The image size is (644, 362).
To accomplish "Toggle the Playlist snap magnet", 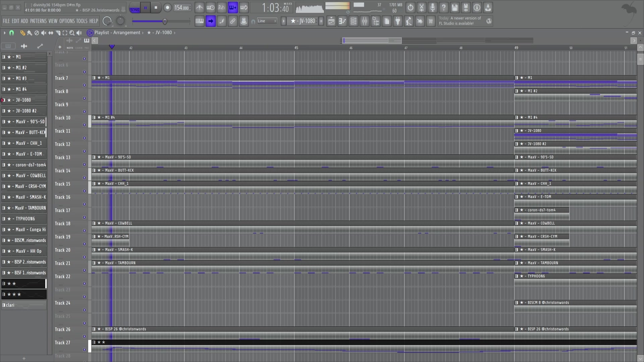I will click(12, 33).
